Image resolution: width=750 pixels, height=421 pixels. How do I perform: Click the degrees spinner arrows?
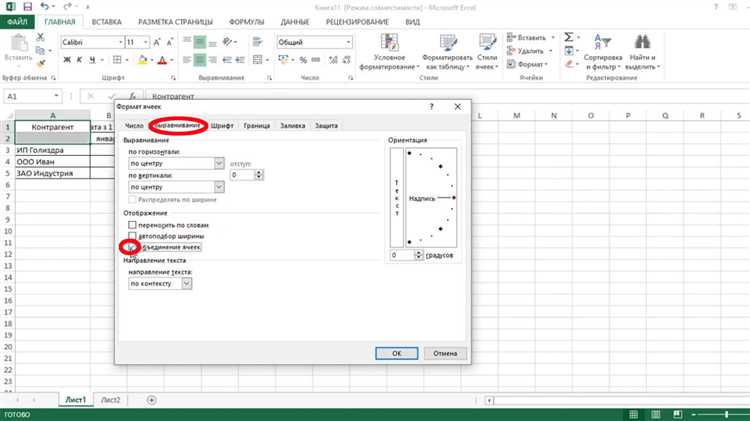[419, 255]
